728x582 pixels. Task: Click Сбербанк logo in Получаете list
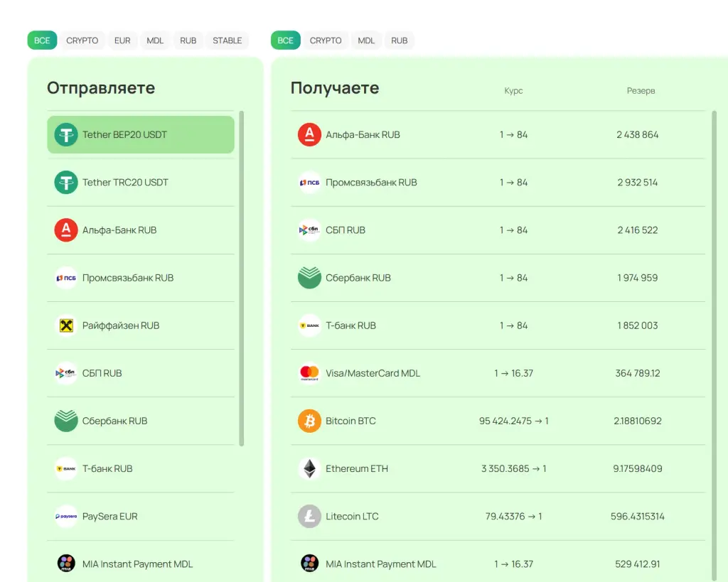309,278
